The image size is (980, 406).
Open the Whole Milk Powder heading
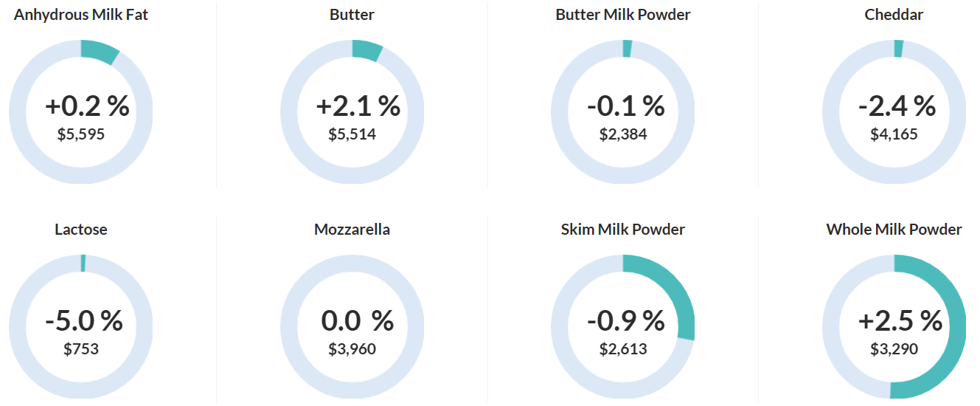(894, 230)
